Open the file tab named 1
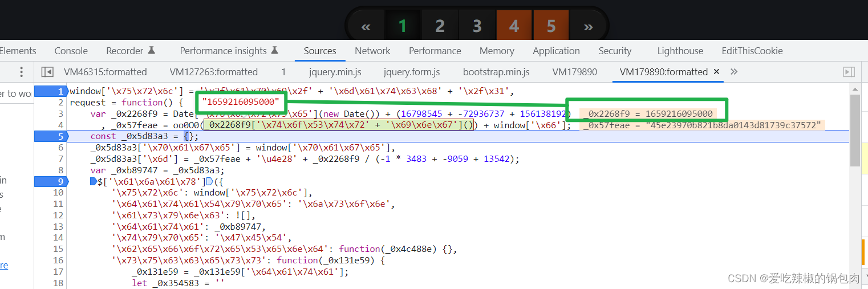 (283, 72)
